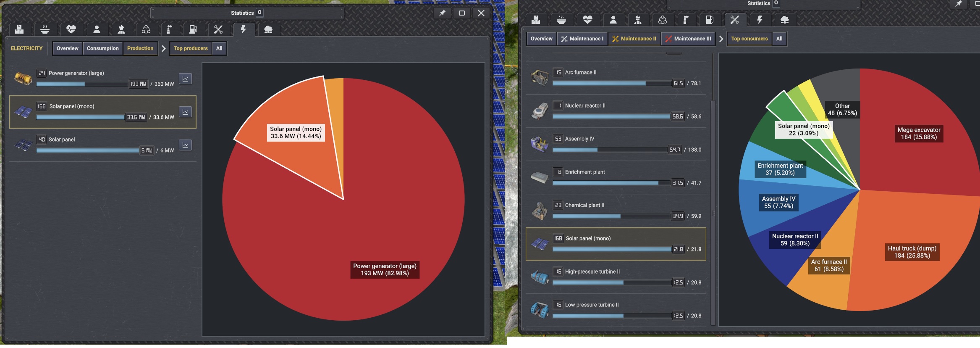Screen dimensions: 980x348
Task: Click the Assembly IV maintenance usage bar
Action: [610, 150]
